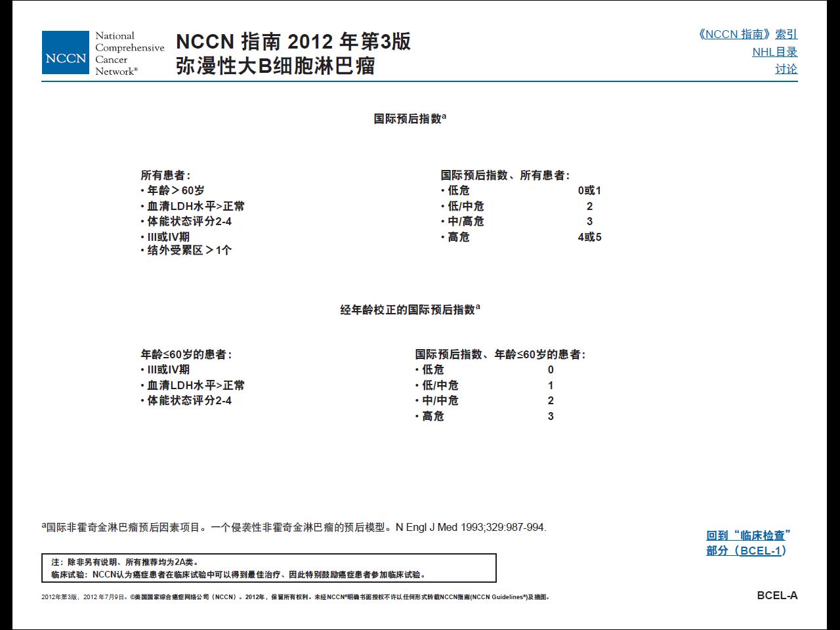Click the 体能状态评分2-4 bullet under 年龄≤60岁
This screenshot has width=840, height=630.
186,400
